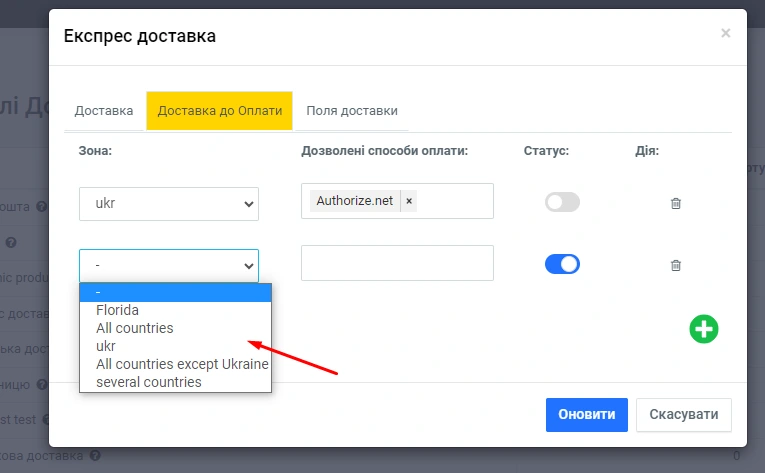Delete the ukr zone row

(x=675, y=203)
